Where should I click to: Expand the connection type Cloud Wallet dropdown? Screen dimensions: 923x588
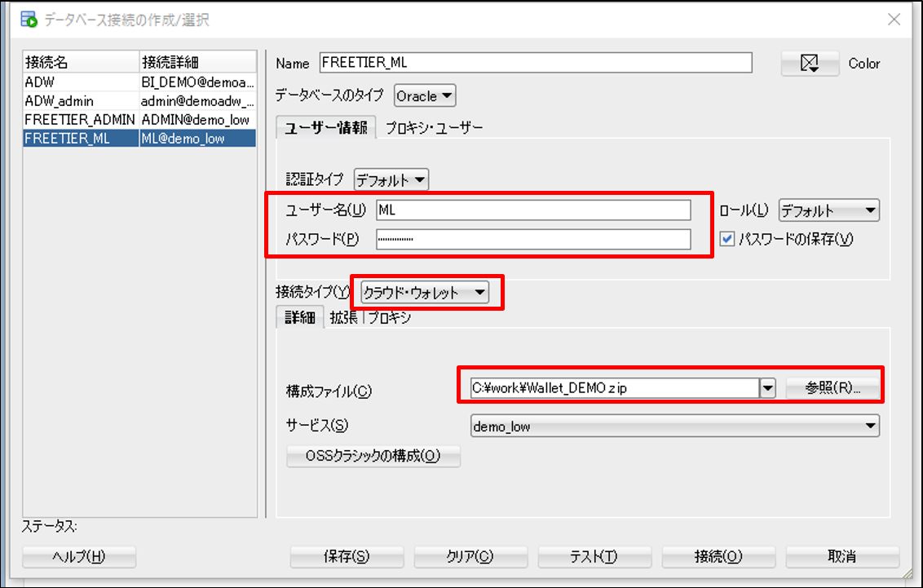tap(425, 293)
